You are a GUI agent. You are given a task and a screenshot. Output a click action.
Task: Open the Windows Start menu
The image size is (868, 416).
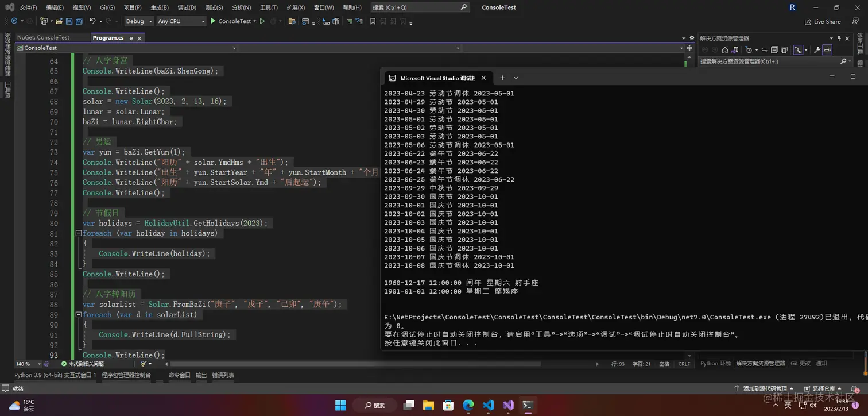point(340,405)
